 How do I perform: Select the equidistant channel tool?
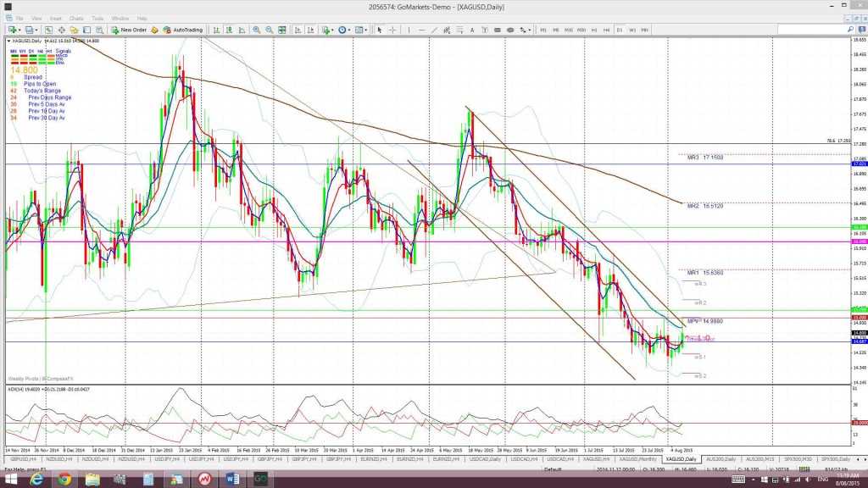[447, 30]
